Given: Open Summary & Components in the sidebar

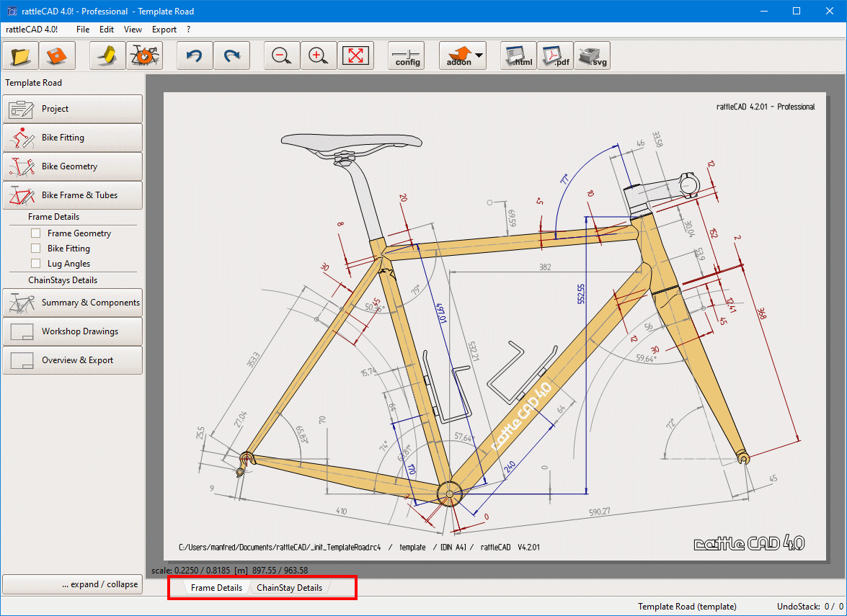Looking at the screenshot, I should point(72,303).
